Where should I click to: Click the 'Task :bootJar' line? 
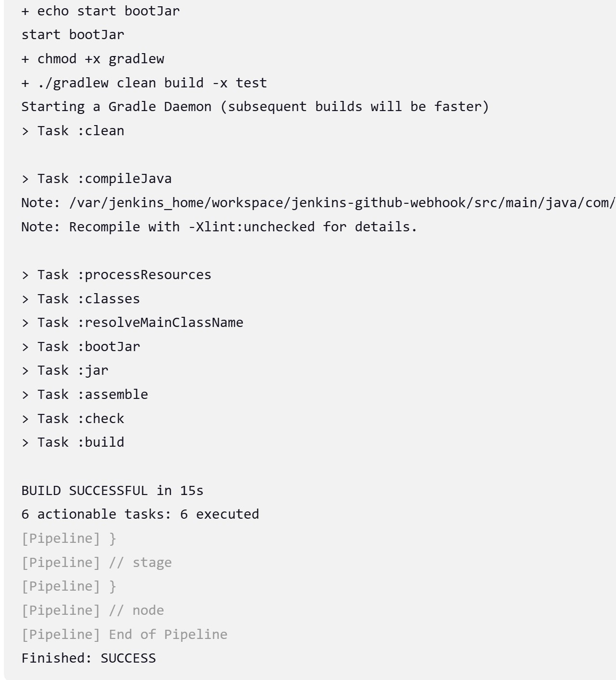(81, 347)
